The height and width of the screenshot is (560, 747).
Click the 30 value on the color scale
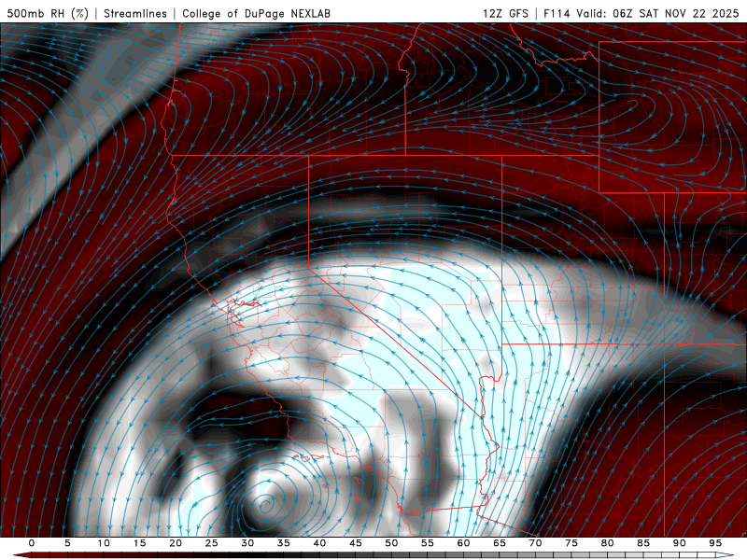[x=247, y=543]
